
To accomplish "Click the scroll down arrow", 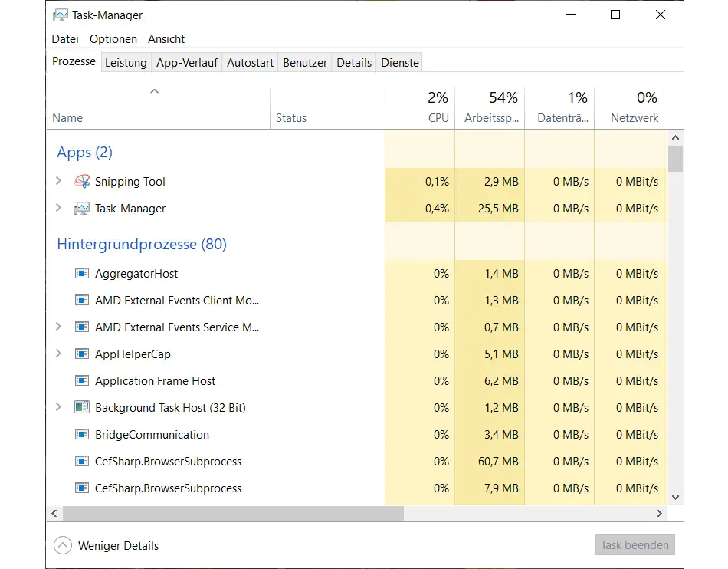I will pyautogui.click(x=676, y=497).
